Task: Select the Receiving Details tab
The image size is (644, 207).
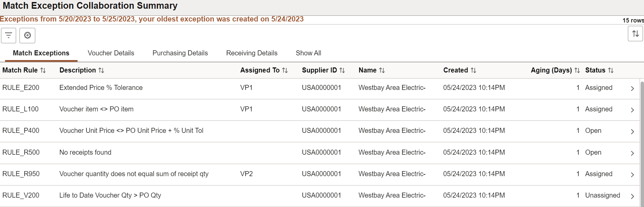Action: tap(252, 53)
